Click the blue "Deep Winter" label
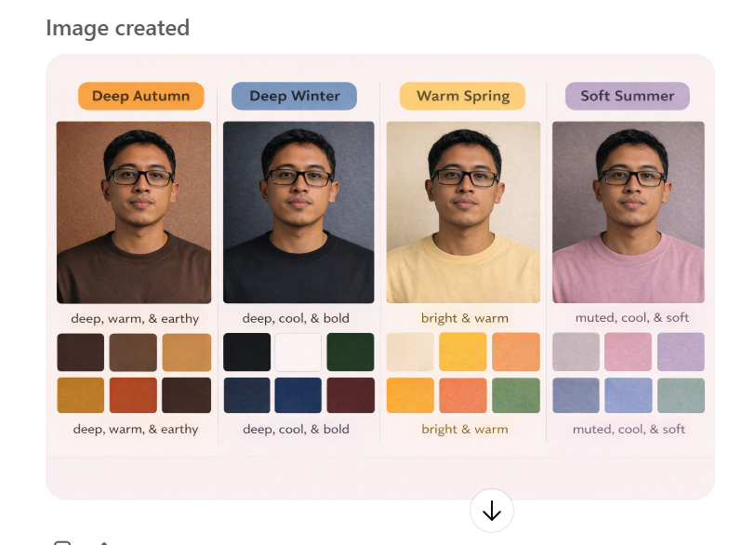This screenshot has width=756, height=545. point(294,96)
